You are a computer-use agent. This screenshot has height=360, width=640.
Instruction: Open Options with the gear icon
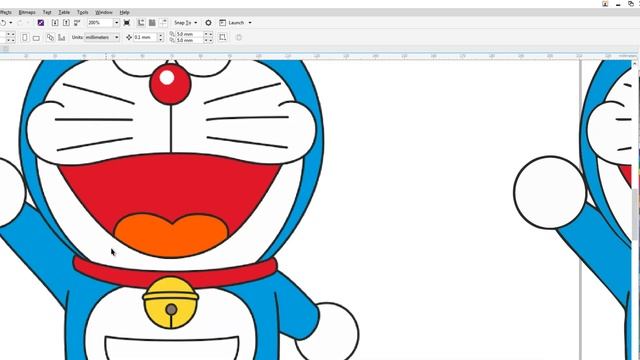(208, 23)
